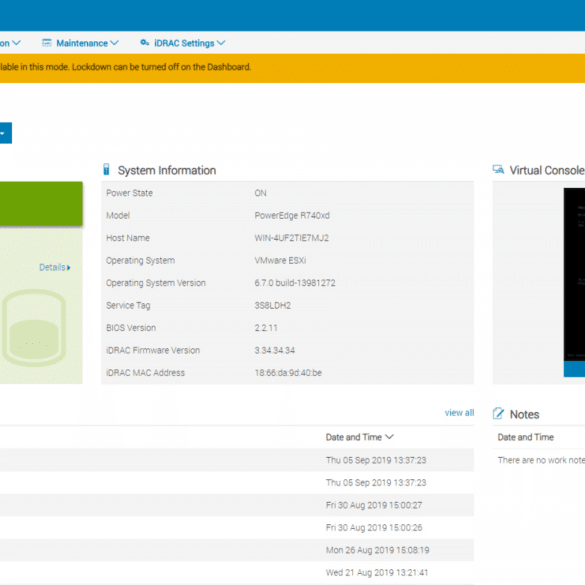Click the Maintenance menu icon
Viewport: 585px width, 585px height.
pyautogui.click(x=47, y=43)
